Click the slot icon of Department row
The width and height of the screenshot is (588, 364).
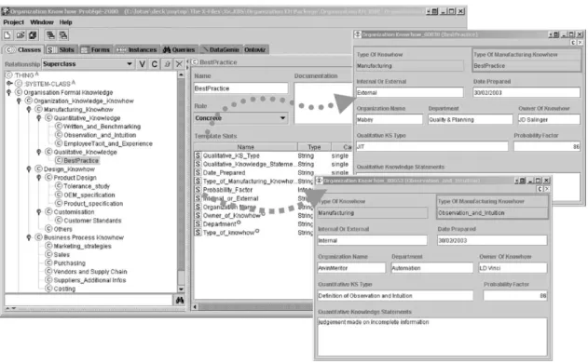click(198, 224)
